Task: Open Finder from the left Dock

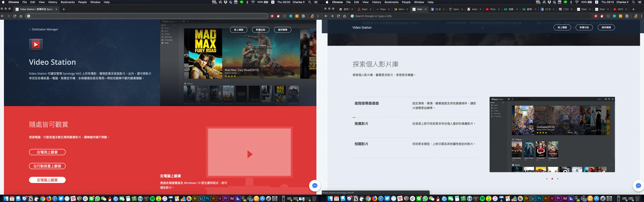Action: (6, 198)
